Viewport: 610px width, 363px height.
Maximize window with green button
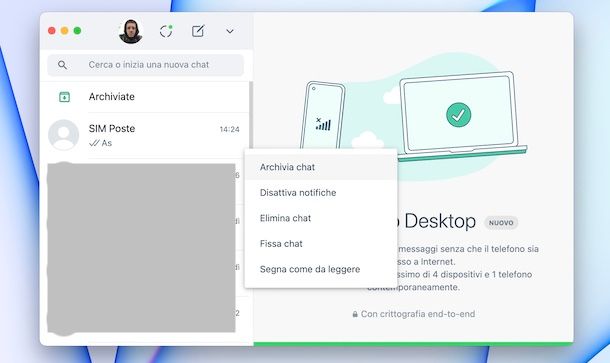(x=77, y=31)
